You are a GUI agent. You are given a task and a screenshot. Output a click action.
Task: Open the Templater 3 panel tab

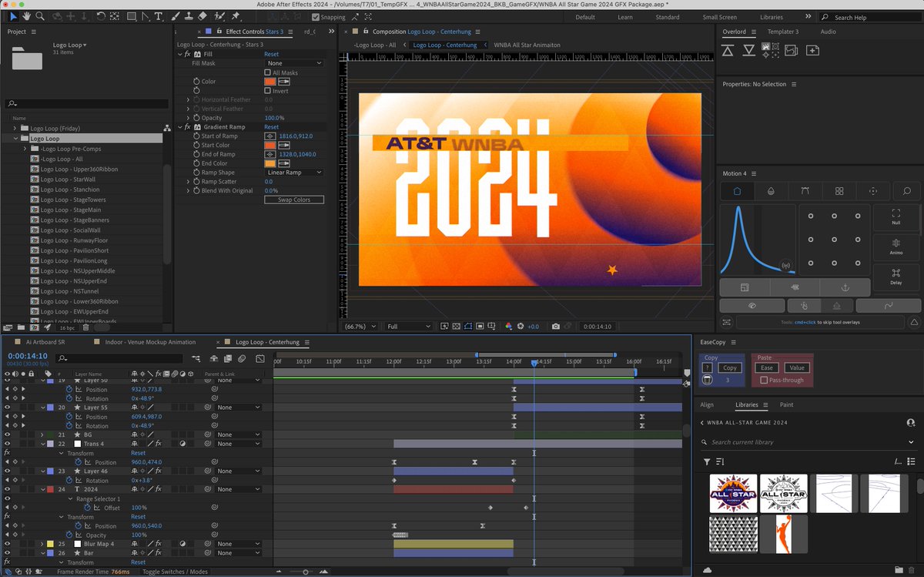782,32
